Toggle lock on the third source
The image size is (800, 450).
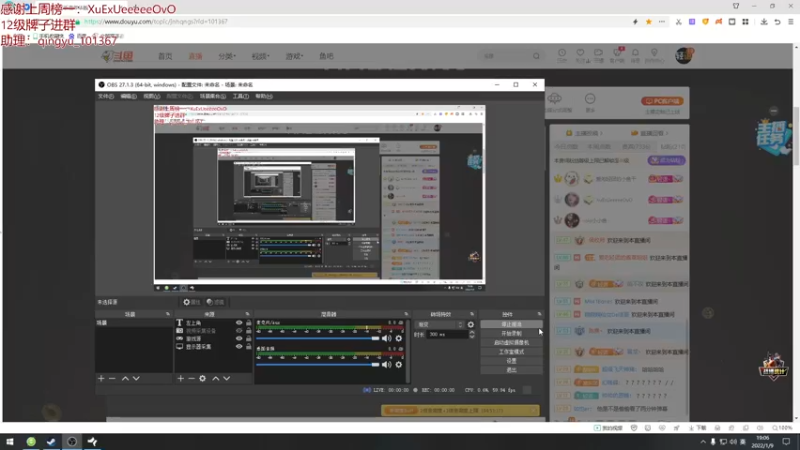(x=248, y=338)
